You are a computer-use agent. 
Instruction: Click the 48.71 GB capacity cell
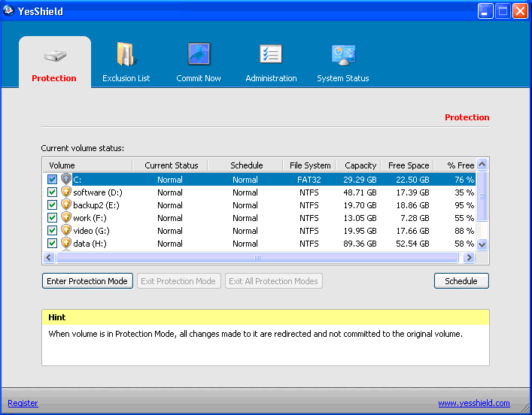[360, 192]
